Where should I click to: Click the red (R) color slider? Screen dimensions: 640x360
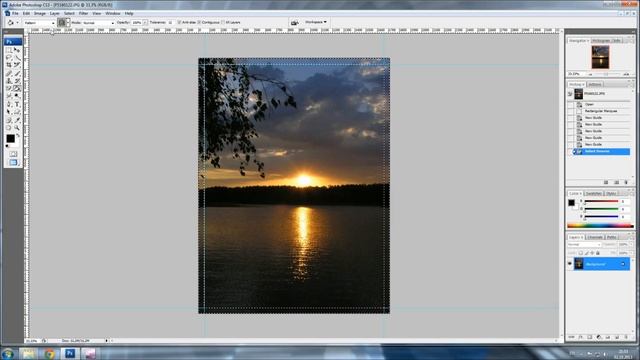click(x=602, y=202)
